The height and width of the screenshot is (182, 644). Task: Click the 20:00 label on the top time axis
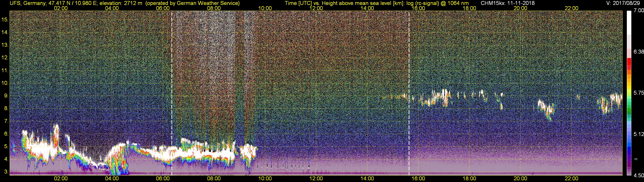click(521, 8)
